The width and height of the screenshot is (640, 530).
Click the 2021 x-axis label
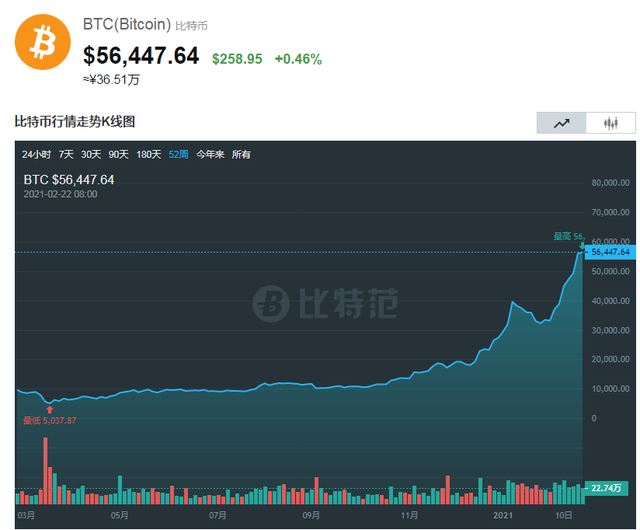click(503, 515)
